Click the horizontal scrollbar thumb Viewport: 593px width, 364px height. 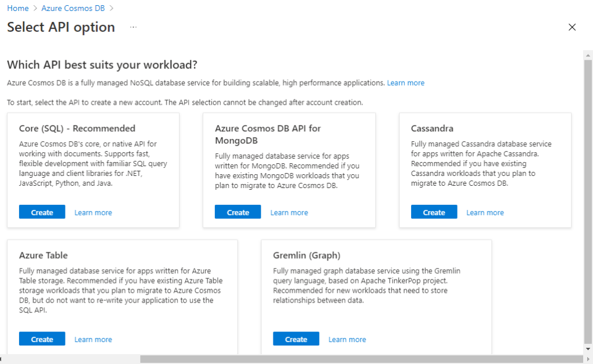pyautogui.click(x=359, y=359)
